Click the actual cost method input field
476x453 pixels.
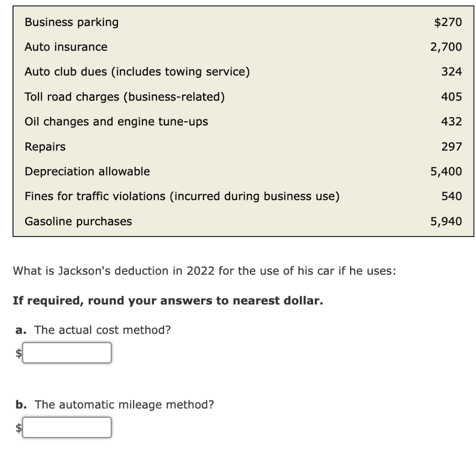click(x=67, y=353)
